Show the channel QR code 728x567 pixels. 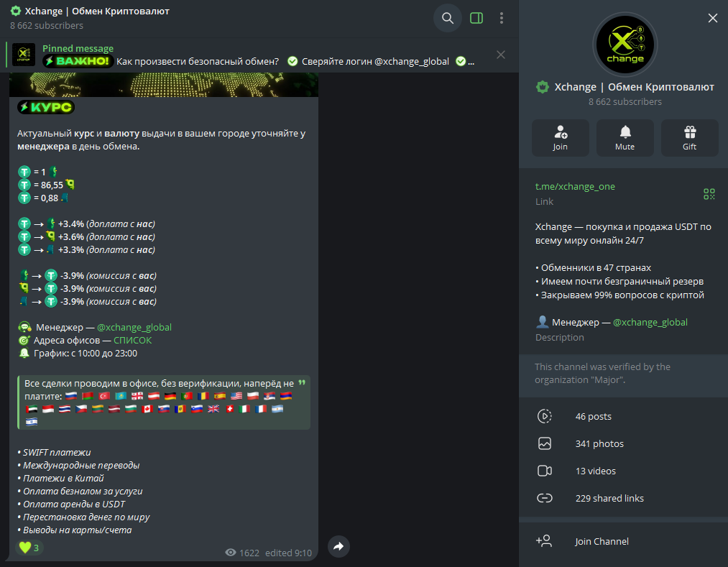point(709,193)
